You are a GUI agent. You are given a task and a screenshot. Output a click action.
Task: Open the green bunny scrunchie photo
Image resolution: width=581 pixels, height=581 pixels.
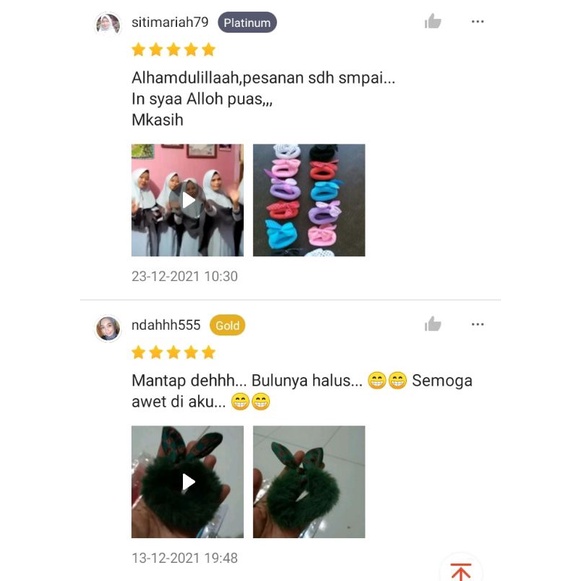(x=309, y=482)
